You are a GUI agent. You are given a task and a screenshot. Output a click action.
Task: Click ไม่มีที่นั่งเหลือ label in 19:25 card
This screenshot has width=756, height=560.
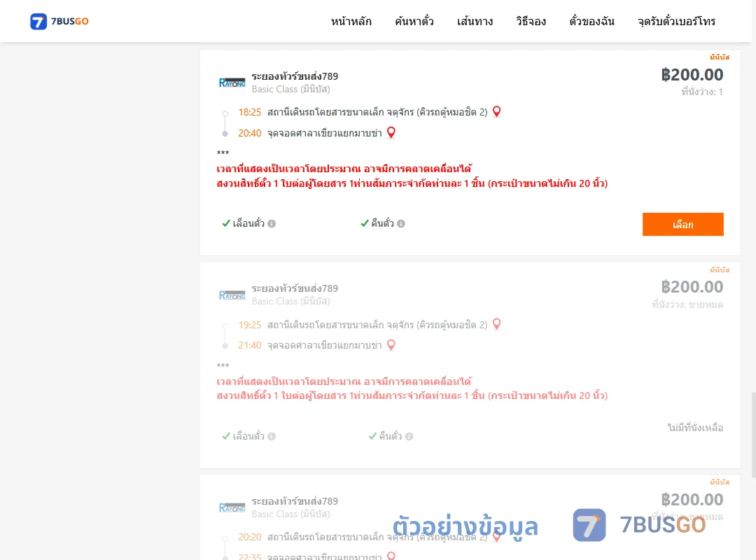695,428
